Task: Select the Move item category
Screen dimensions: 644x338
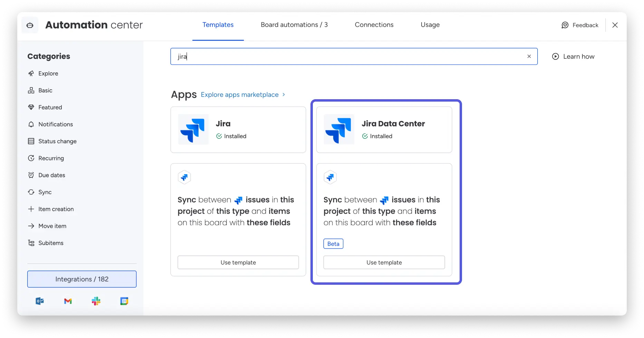Action: (52, 226)
